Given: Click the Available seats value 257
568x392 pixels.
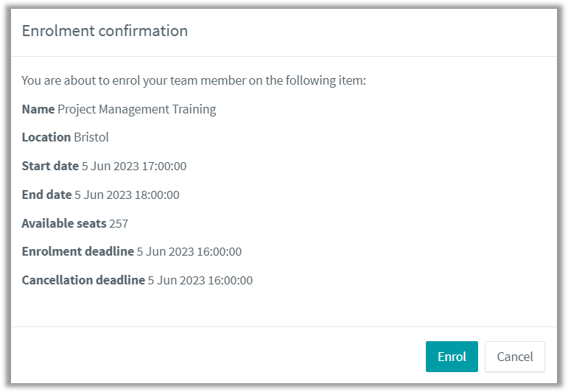Looking at the screenshot, I should coord(119,223).
